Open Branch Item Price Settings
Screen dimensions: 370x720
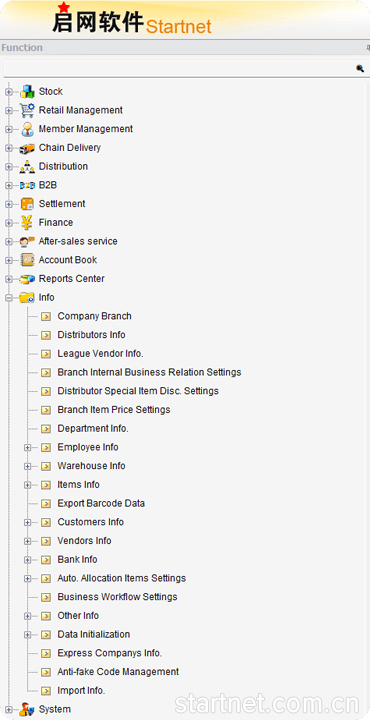point(114,410)
